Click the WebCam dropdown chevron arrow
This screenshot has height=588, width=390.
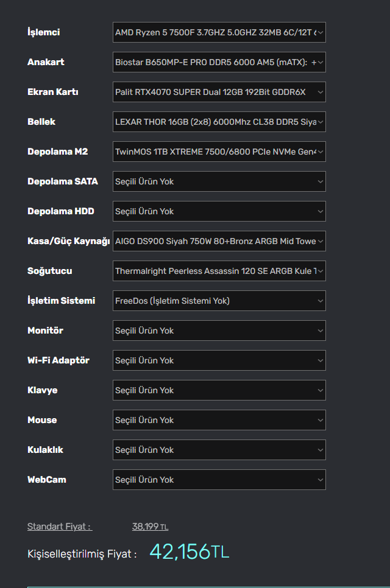tap(321, 480)
